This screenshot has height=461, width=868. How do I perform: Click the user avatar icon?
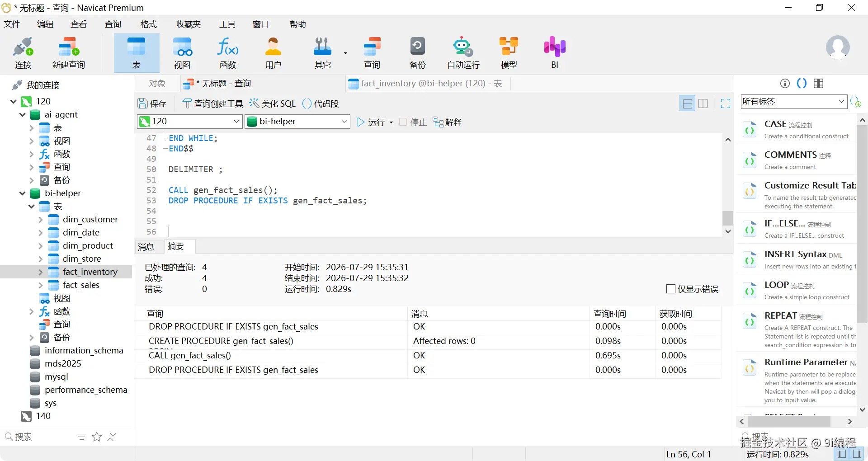point(838,47)
